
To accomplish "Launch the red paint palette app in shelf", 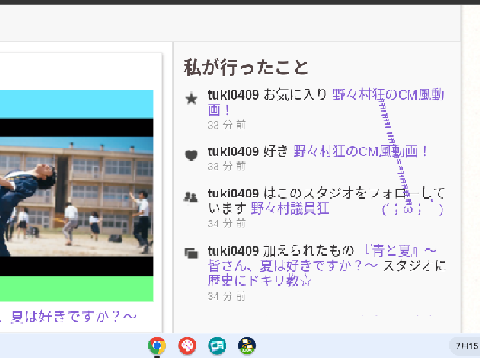I will (x=187, y=346).
